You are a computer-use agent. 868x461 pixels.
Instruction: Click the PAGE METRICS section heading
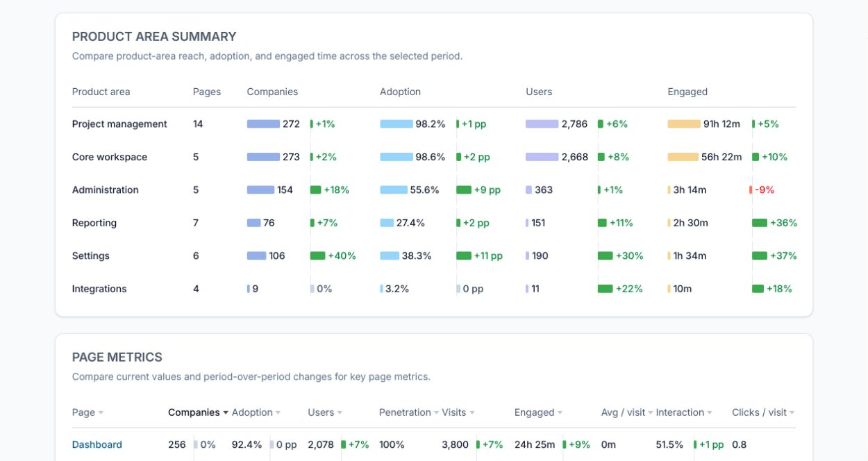[117, 358]
